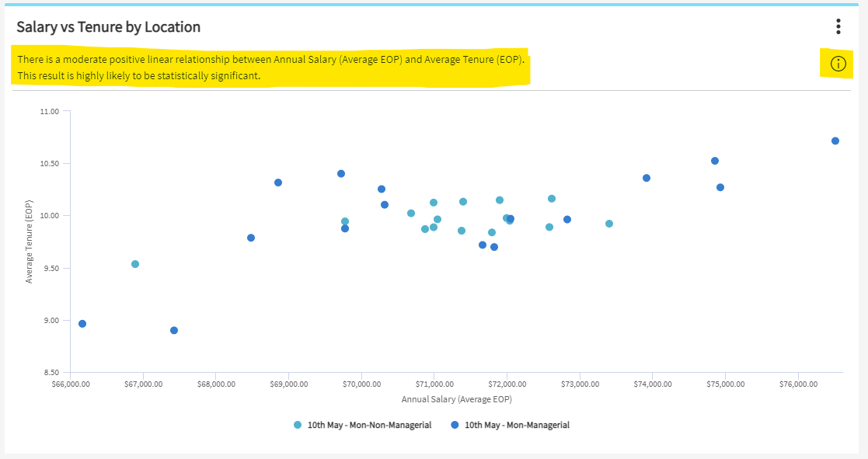This screenshot has height=459, width=868.
Task: Click the dark-blue point near $68,500
Action: pyautogui.click(x=251, y=238)
